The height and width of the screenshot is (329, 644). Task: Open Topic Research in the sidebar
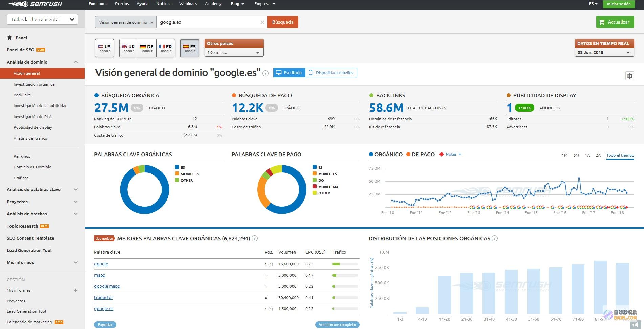point(22,226)
